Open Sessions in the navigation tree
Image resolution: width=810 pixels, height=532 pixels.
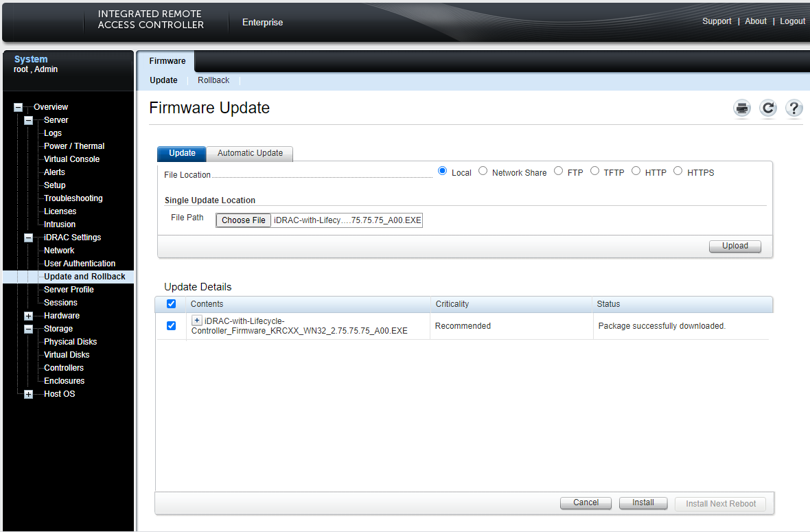click(x=60, y=303)
